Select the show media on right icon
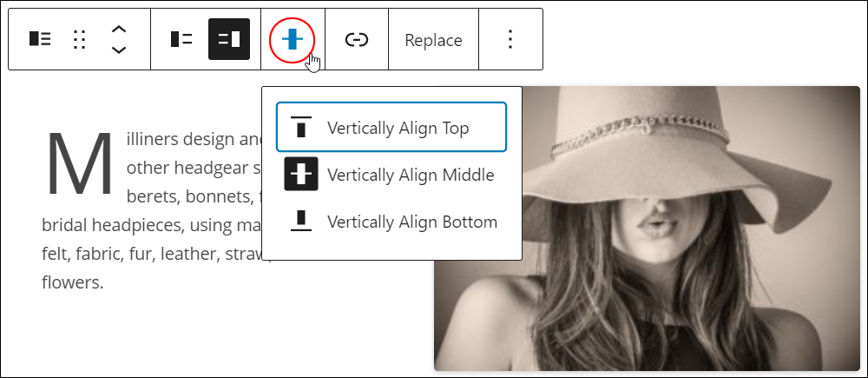This screenshot has width=868, height=378. [229, 39]
